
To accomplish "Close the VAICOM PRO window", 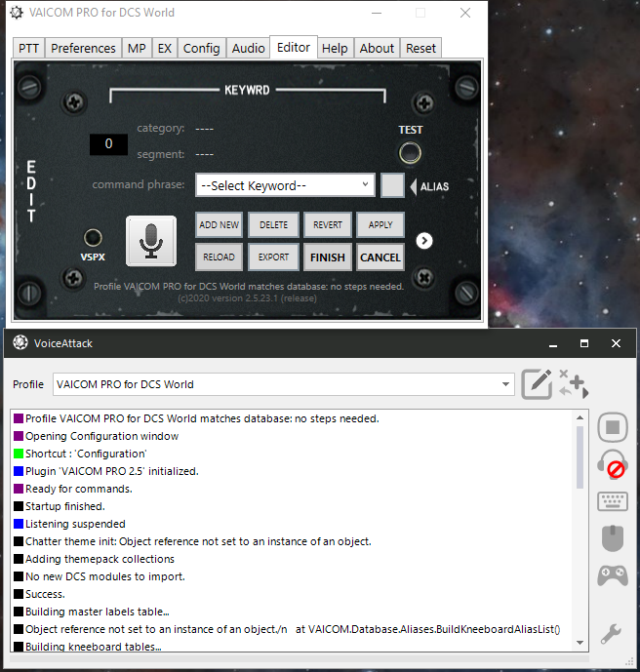I will tap(465, 13).
